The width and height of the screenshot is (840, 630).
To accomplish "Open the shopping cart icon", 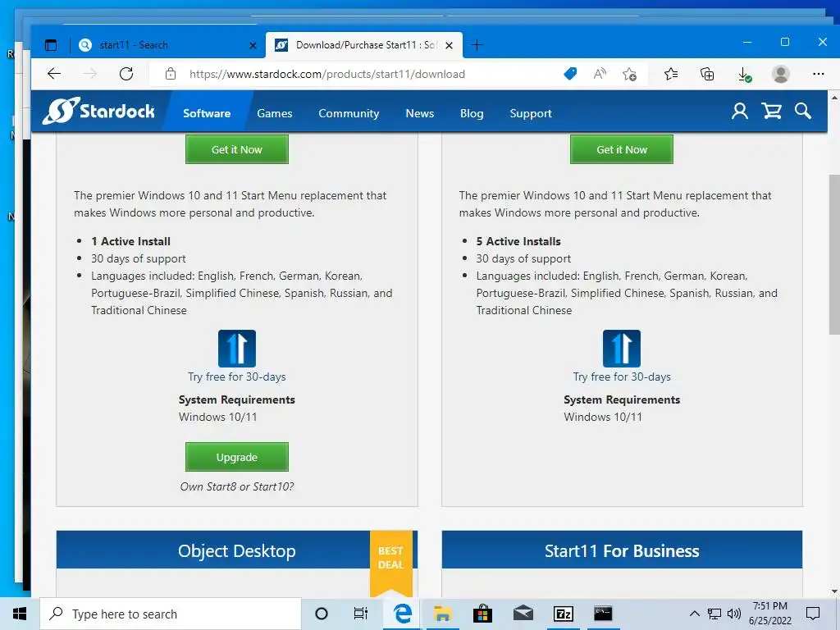I will 771,112.
